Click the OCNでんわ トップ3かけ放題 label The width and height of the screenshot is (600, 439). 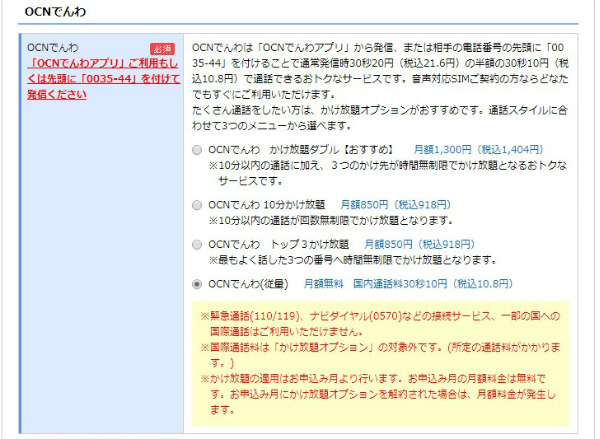[279, 244]
